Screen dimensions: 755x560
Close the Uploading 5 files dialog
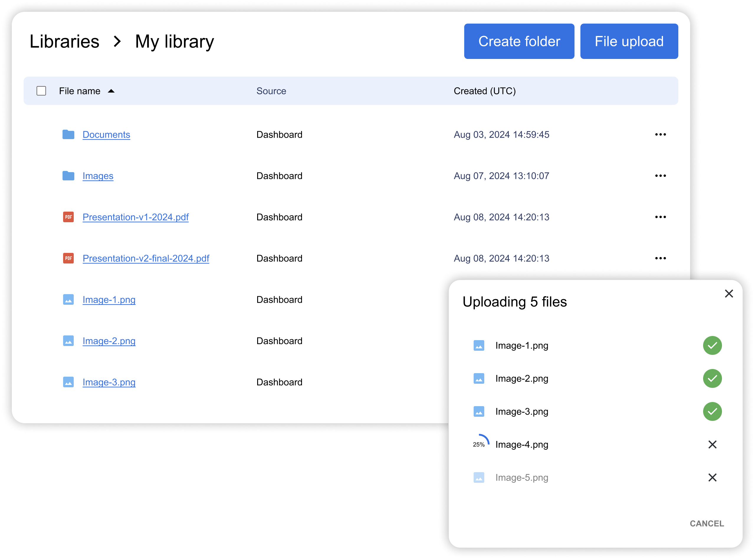(x=729, y=294)
